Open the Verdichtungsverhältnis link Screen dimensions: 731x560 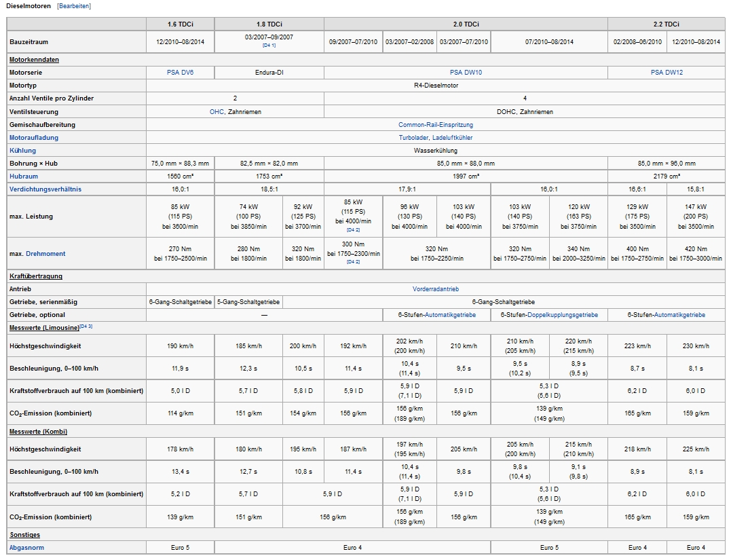[45, 189]
